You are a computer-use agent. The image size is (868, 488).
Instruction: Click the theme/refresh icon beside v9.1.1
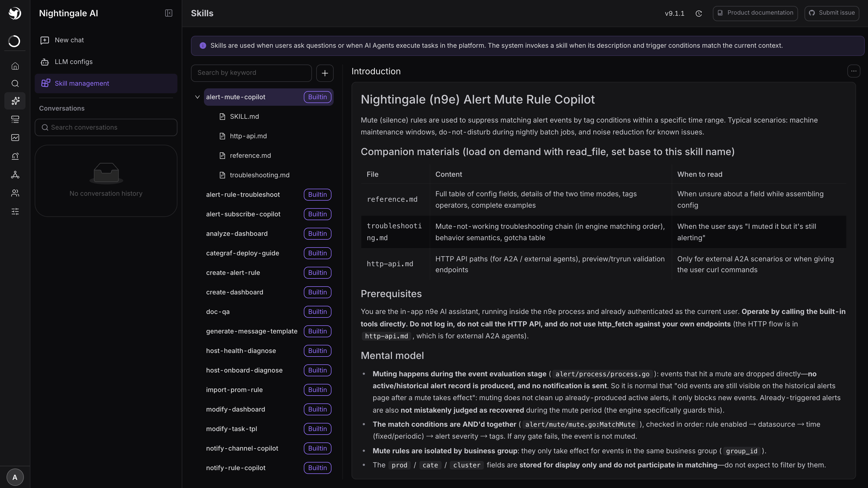tap(699, 14)
